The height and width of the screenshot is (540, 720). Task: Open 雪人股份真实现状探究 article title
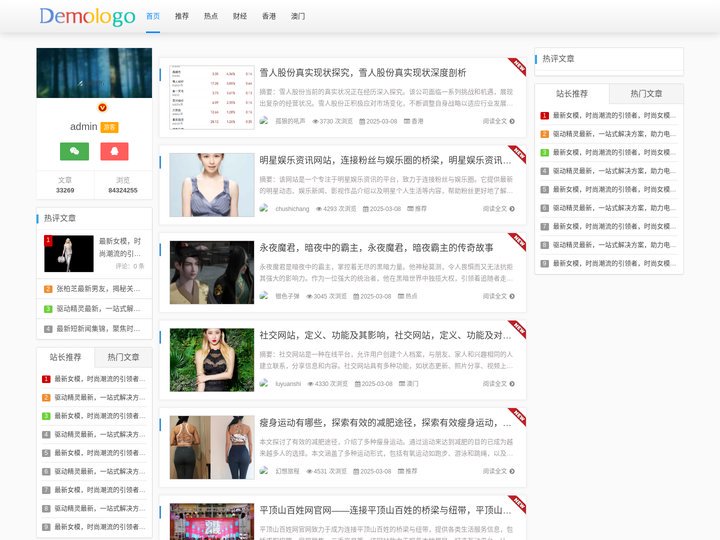363,73
